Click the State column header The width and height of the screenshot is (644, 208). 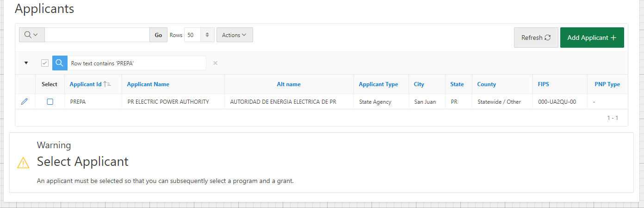point(457,84)
